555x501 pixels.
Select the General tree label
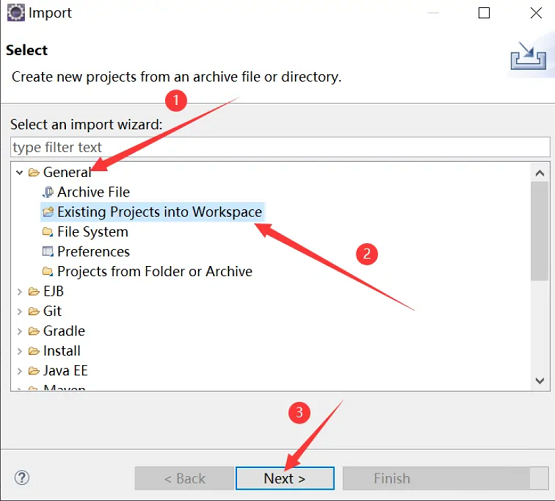pos(67,172)
